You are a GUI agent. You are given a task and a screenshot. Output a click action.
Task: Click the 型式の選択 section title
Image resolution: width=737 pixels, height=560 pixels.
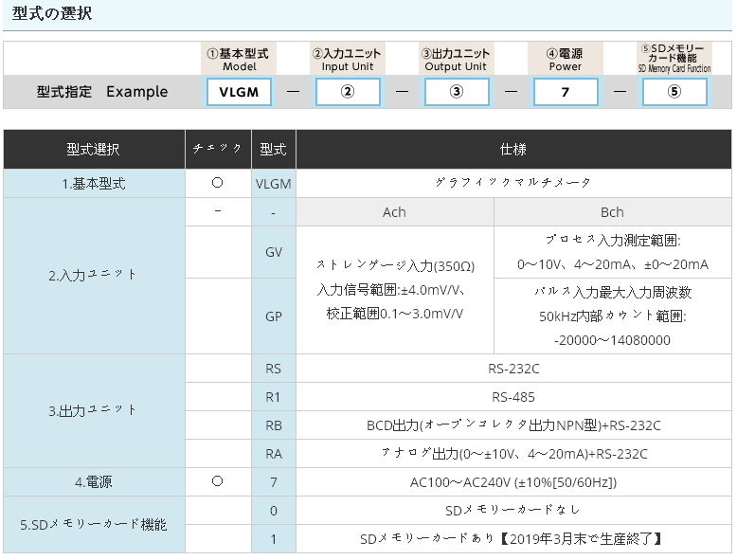point(52,14)
